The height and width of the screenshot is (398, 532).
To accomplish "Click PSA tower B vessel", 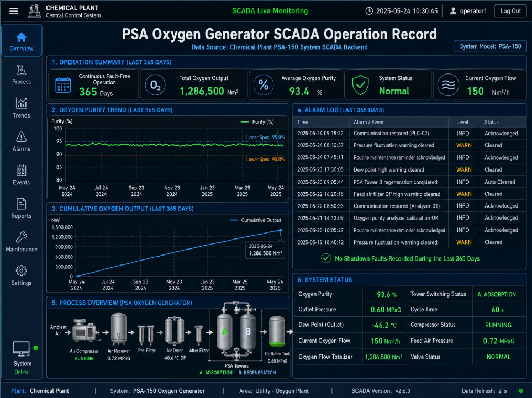I will pyautogui.click(x=248, y=332).
